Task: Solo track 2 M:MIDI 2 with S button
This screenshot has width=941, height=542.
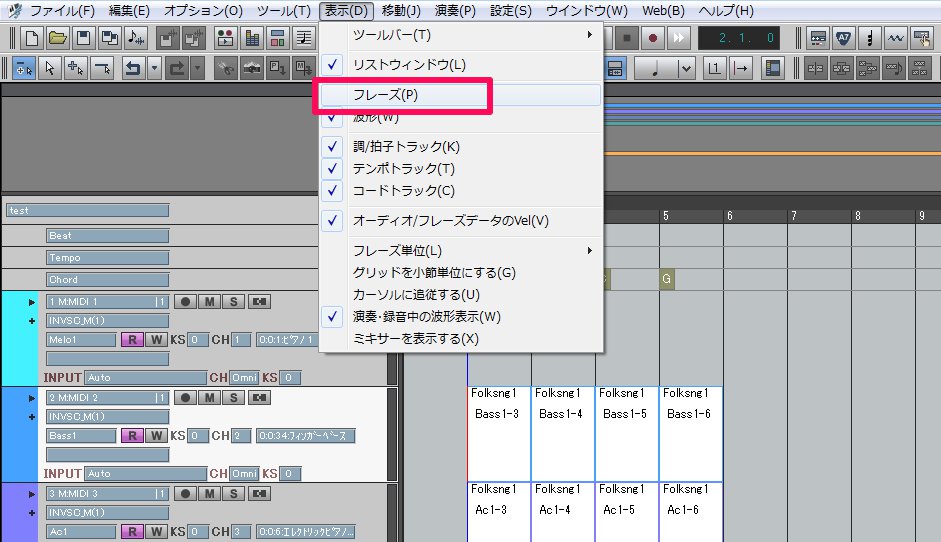Action: click(x=232, y=397)
